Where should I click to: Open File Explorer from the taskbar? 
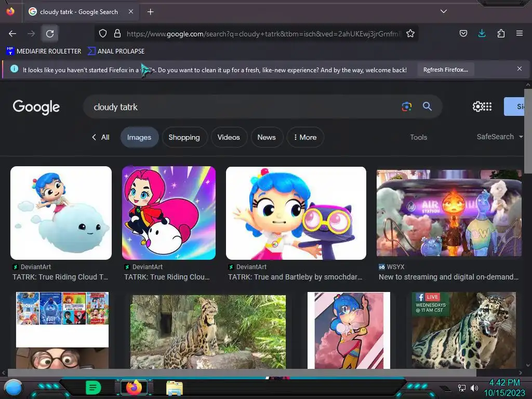click(175, 388)
